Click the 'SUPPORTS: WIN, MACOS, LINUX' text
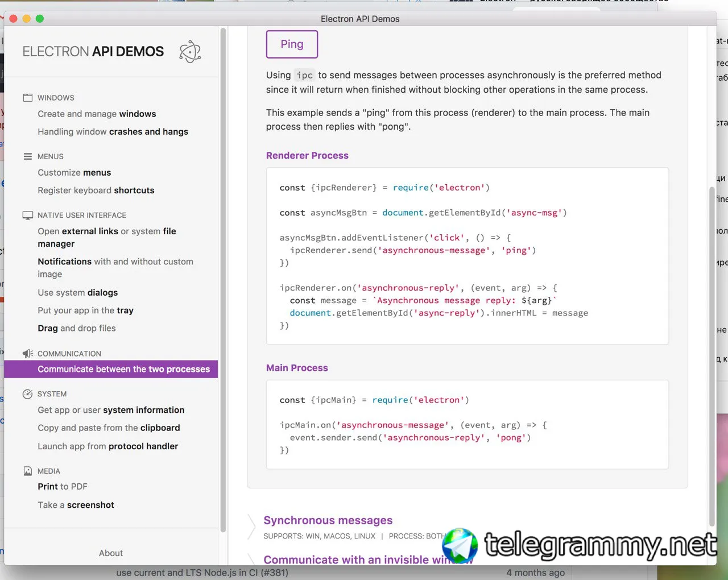 320,536
